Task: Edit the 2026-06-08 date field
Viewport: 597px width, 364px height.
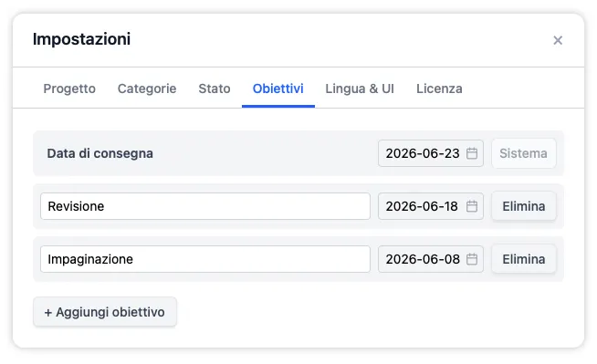Action: [x=431, y=259]
